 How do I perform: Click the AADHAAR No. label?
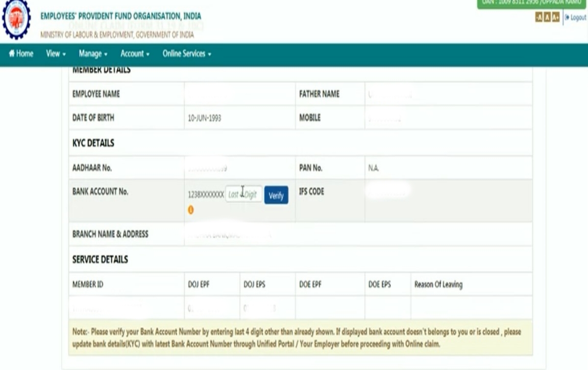click(x=92, y=168)
